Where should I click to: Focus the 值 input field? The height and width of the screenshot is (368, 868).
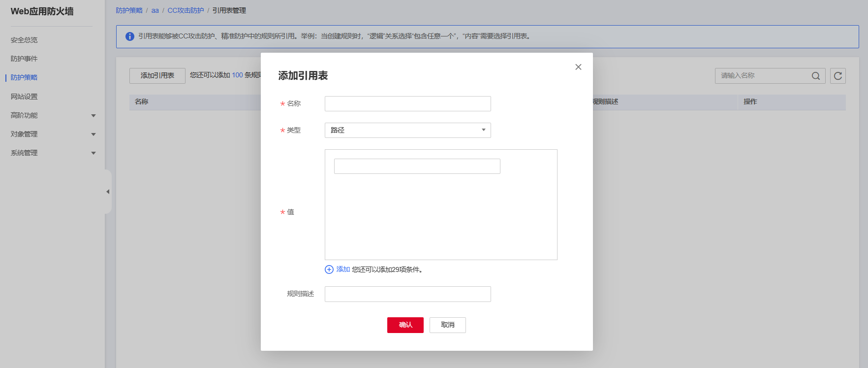(x=417, y=166)
